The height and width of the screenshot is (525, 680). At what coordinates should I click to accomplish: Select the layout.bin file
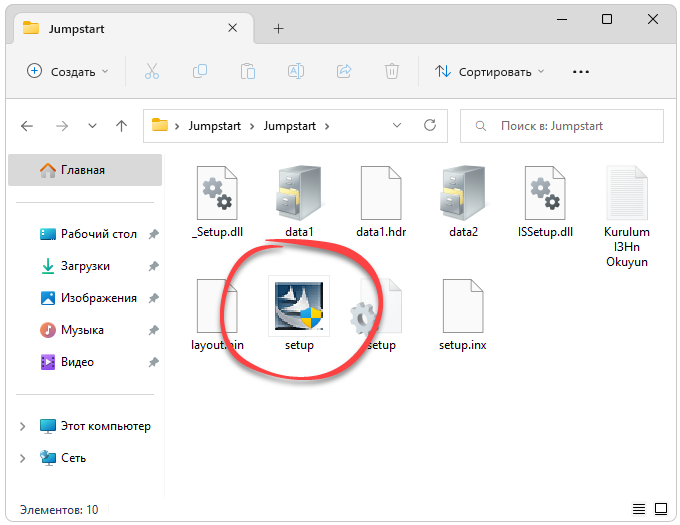[217, 315]
